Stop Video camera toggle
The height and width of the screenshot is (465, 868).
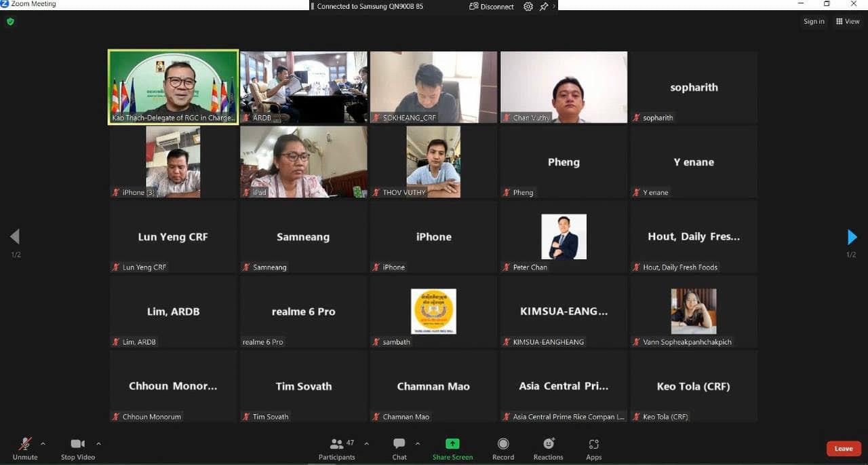(78, 448)
